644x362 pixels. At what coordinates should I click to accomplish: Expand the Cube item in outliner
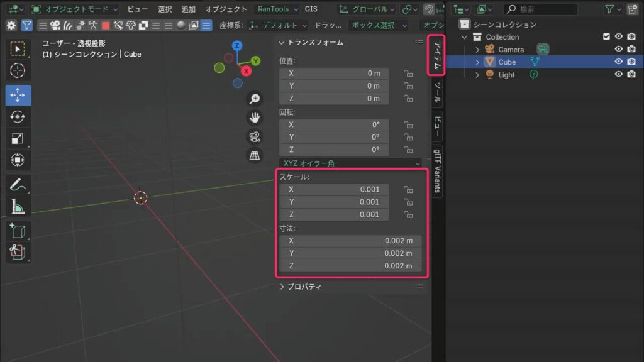477,62
